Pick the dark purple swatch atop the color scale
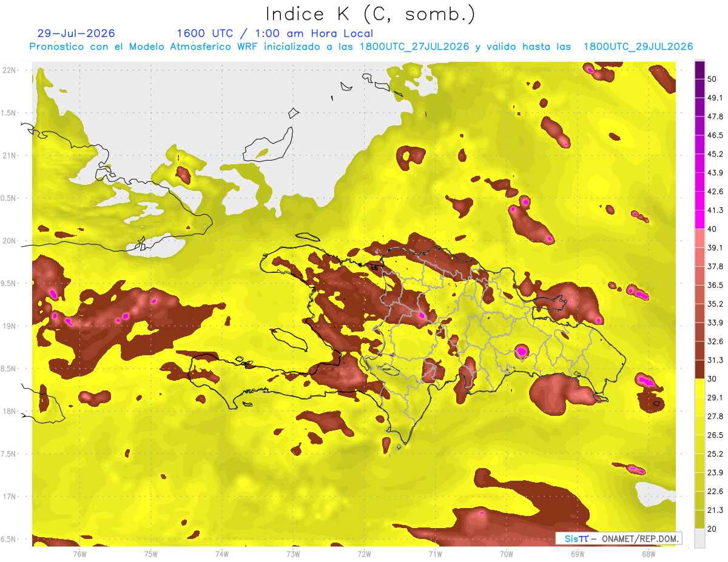The width and height of the screenshot is (728, 562). 699,70
